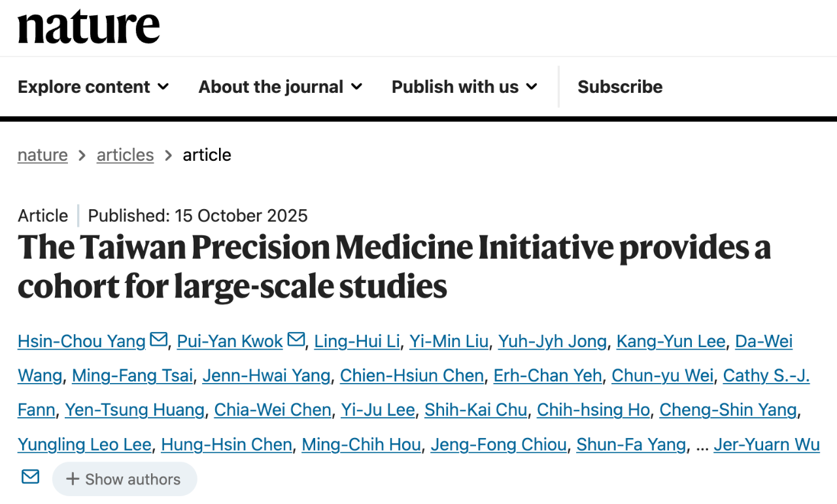The width and height of the screenshot is (837, 504).
Task: Open author Pui-Yan Kwok's link
Action: [230, 341]
